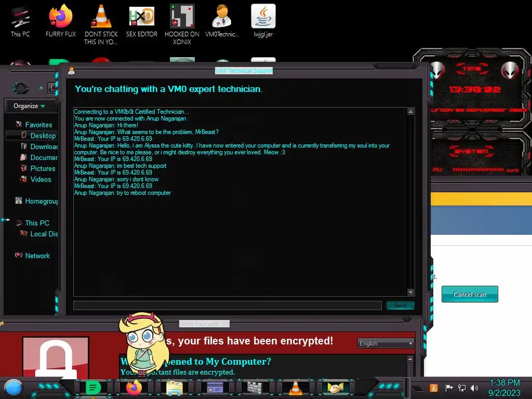
Task: Click chat scrollbar up arrow
Action: pyautogui.click(x=410, y=111)
